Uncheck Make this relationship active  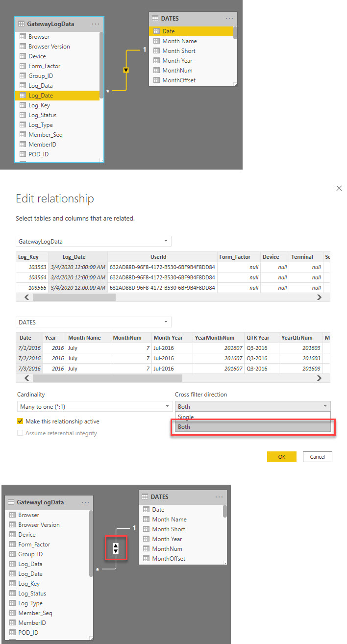(20, 421)
